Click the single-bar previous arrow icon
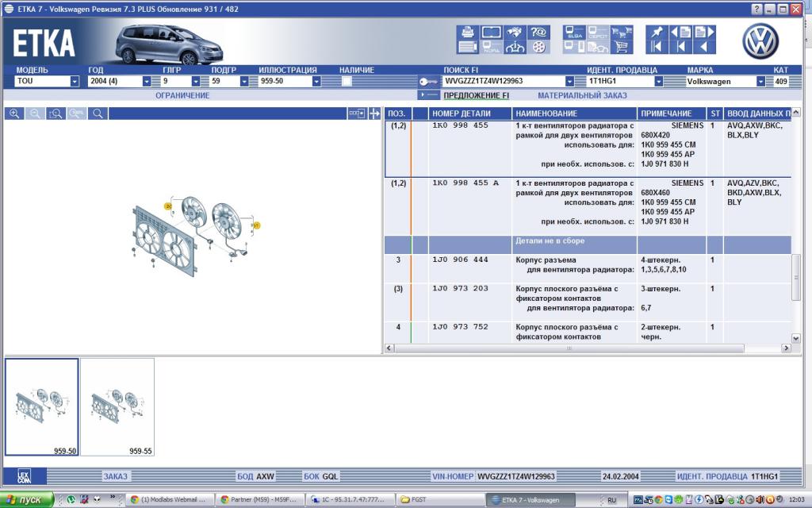Screen dimensions: 812x508 (680, 47)
